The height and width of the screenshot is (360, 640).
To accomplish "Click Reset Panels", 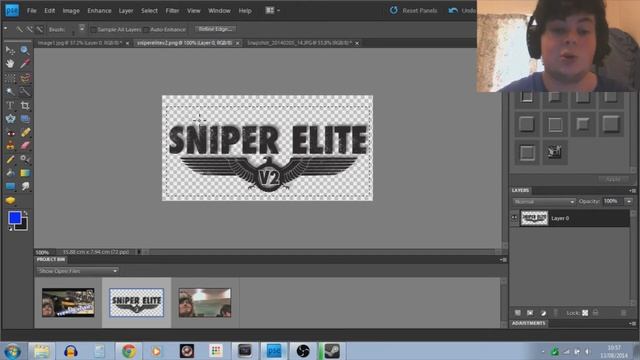I will point(413,11).
